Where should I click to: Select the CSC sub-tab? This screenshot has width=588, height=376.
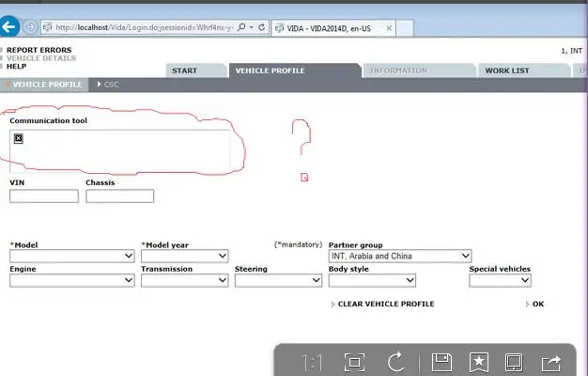pos(108,85)
